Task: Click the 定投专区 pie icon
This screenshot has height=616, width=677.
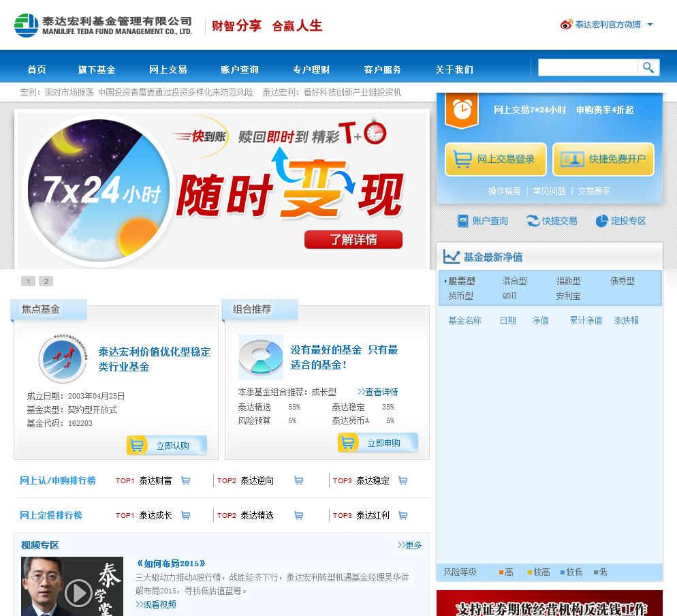Action: tap(601, 221)
